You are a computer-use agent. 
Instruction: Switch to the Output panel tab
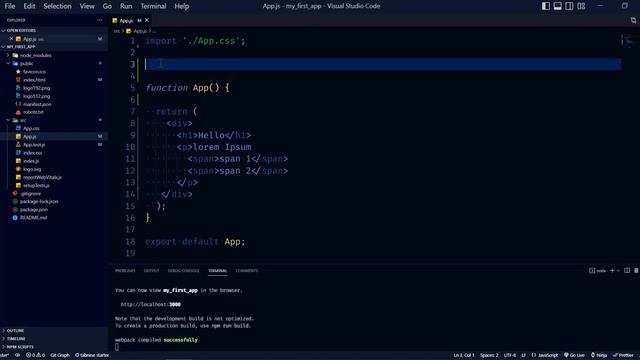pyautogui.click(x=151, y=271)
